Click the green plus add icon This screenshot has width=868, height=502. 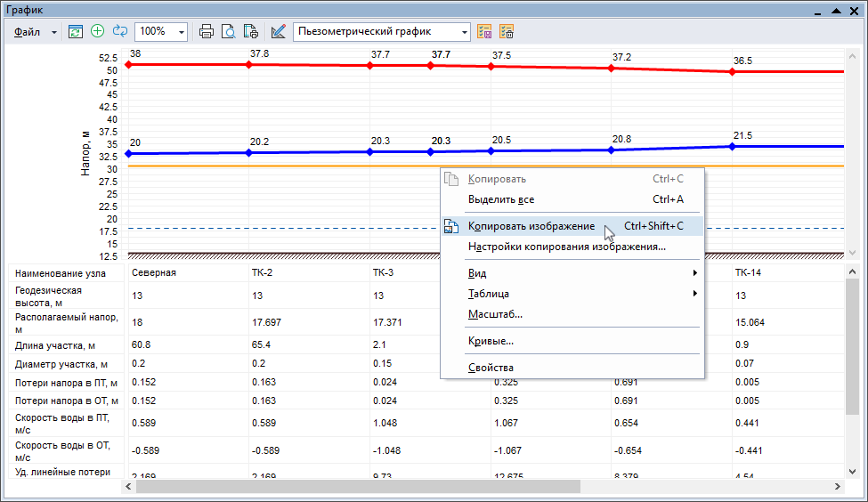click(98, 31)
